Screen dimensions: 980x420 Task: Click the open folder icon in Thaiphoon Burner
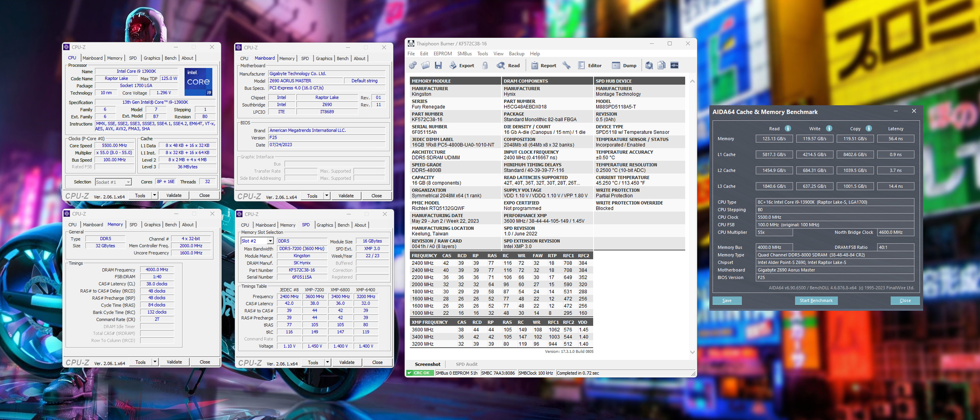(425, 65)
